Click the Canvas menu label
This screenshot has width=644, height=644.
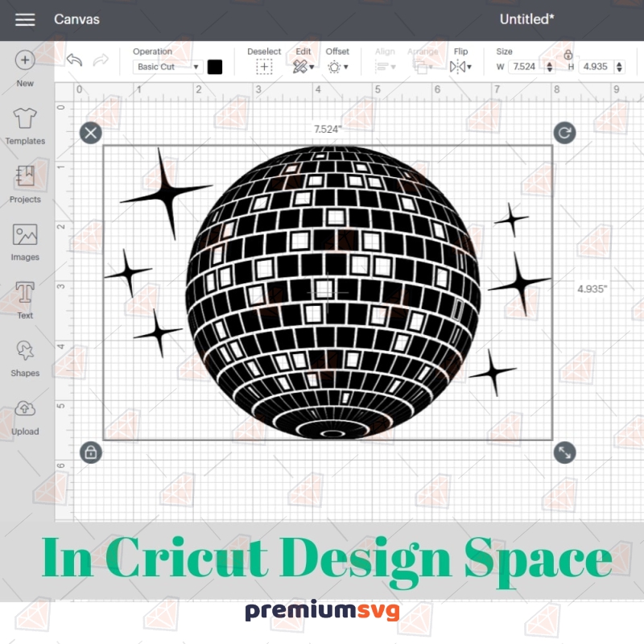pos(76,19)
